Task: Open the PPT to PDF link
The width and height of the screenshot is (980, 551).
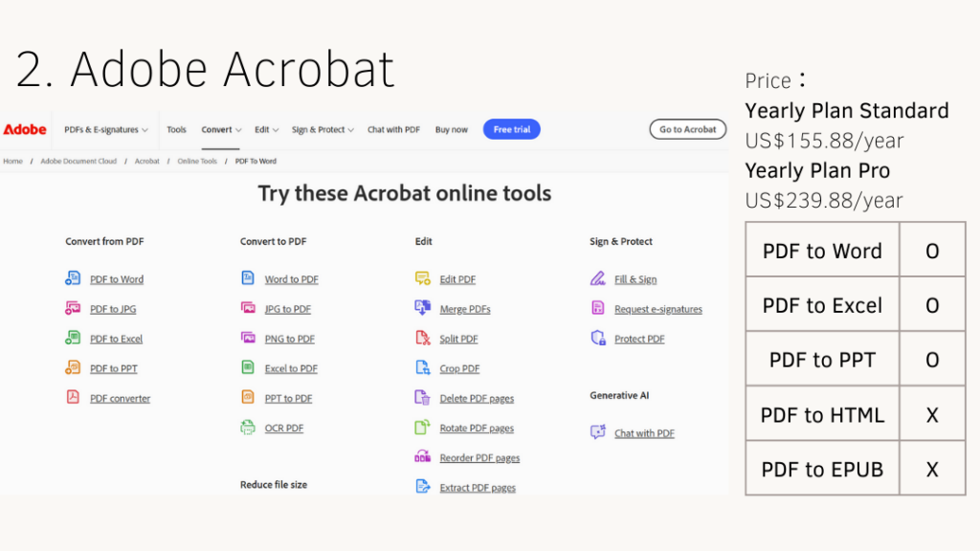Action: 288,398
